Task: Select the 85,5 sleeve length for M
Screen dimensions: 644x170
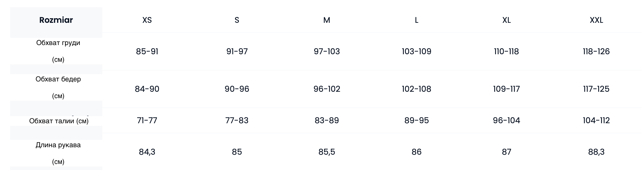Action: pos(327,152)
